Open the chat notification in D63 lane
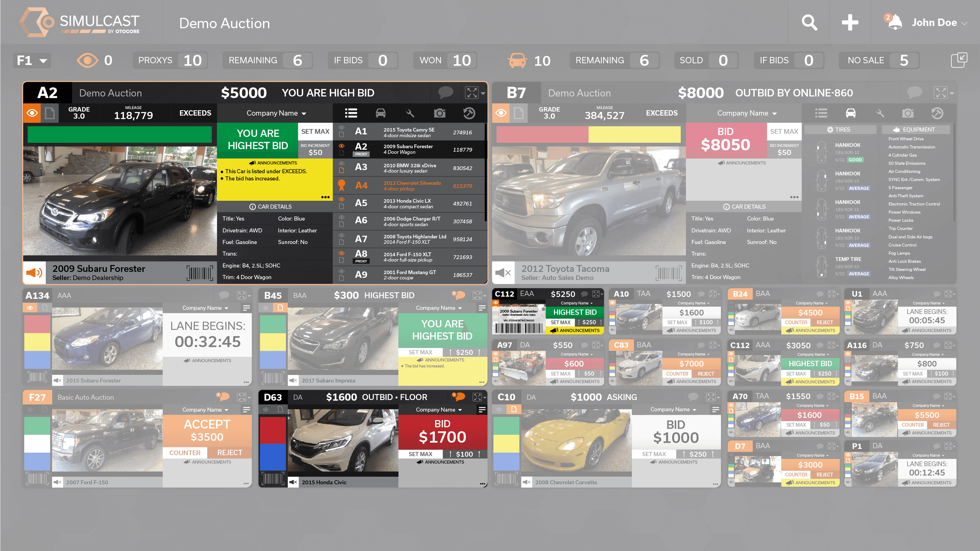Screen dimensions: 980x551 point(458,397)
